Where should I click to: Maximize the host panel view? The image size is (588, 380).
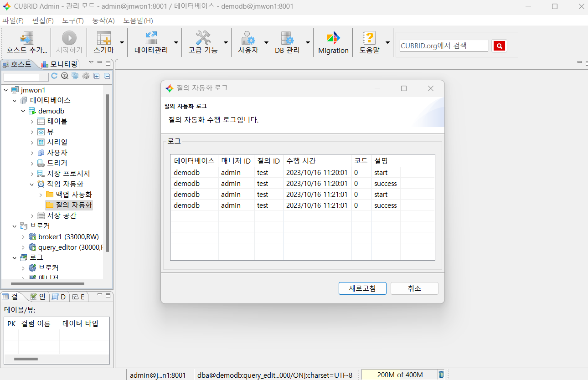click(x=108, y=63)
